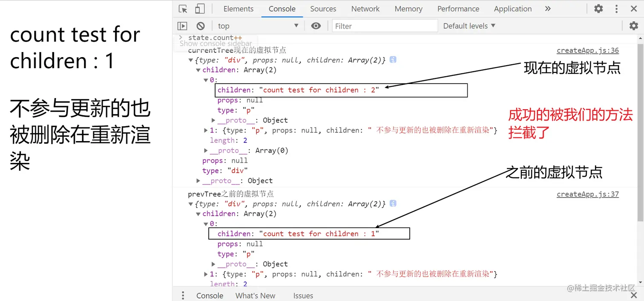Click the console Filter input field
Image resolution: width=644 pixels, height=301 pixels.
[385, 26]
